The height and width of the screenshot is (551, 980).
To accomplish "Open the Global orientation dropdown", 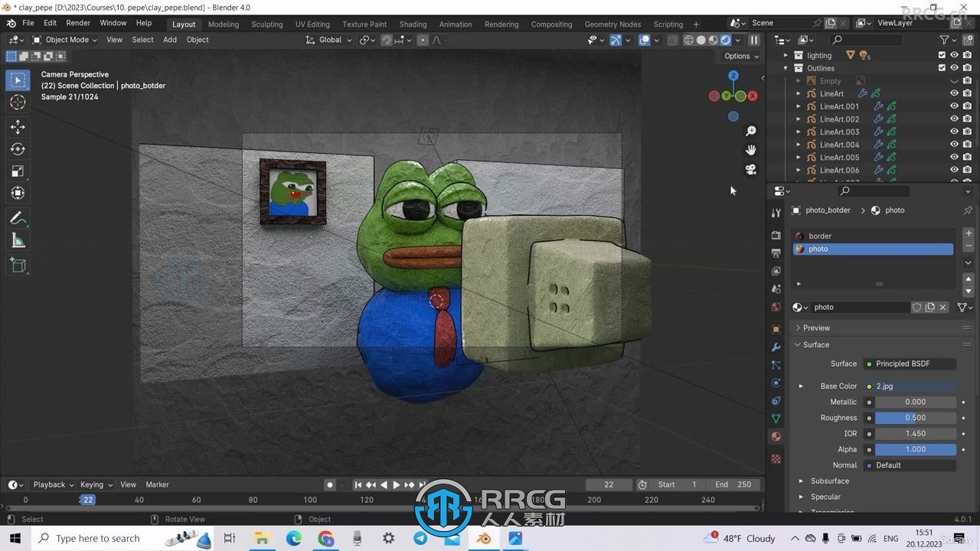I will pos(329,40).
